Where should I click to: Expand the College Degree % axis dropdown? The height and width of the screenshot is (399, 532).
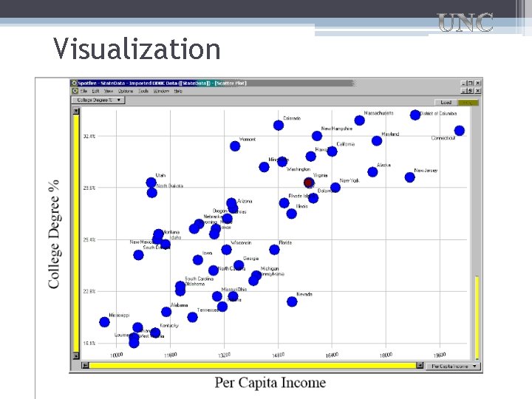98,100
